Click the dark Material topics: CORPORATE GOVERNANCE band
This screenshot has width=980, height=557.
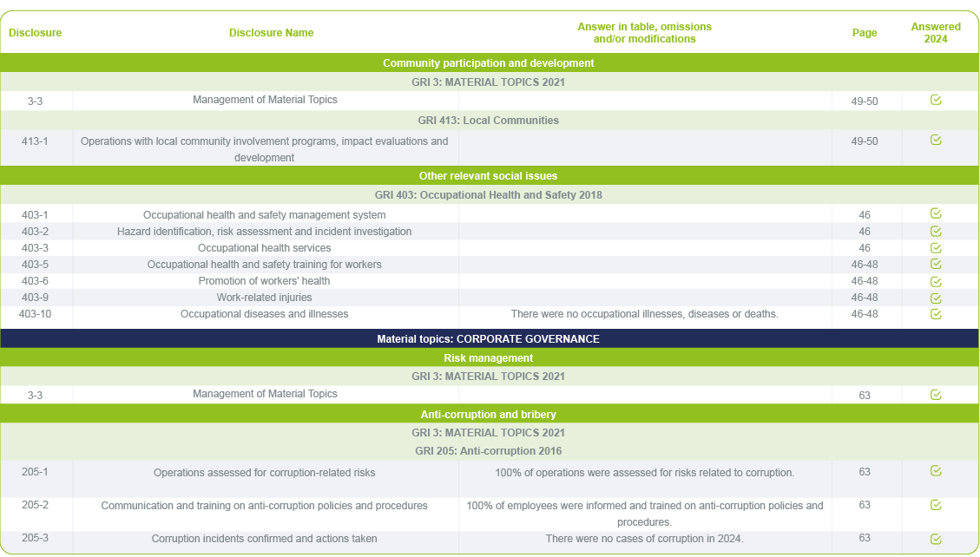pyautogui.click(x=489, y=339)
